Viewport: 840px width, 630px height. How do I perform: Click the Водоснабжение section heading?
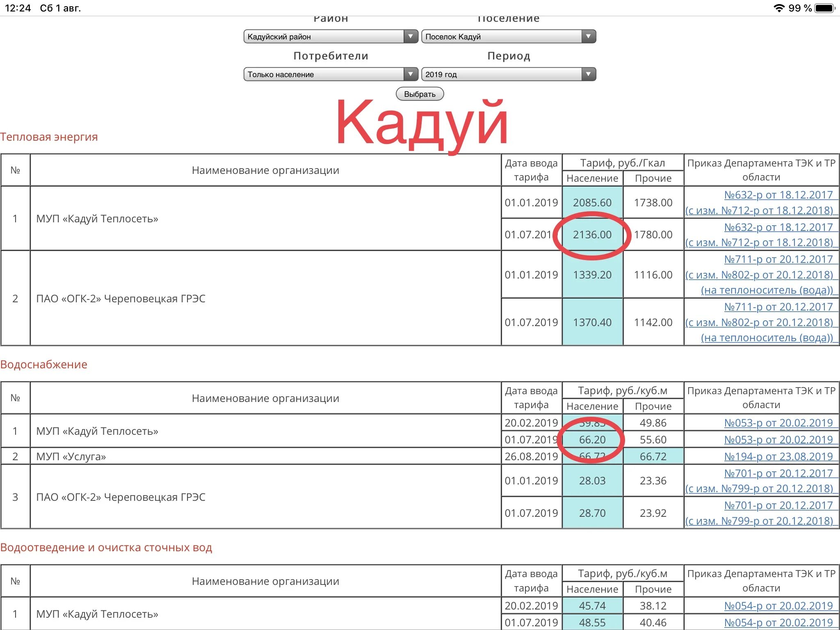44,365
